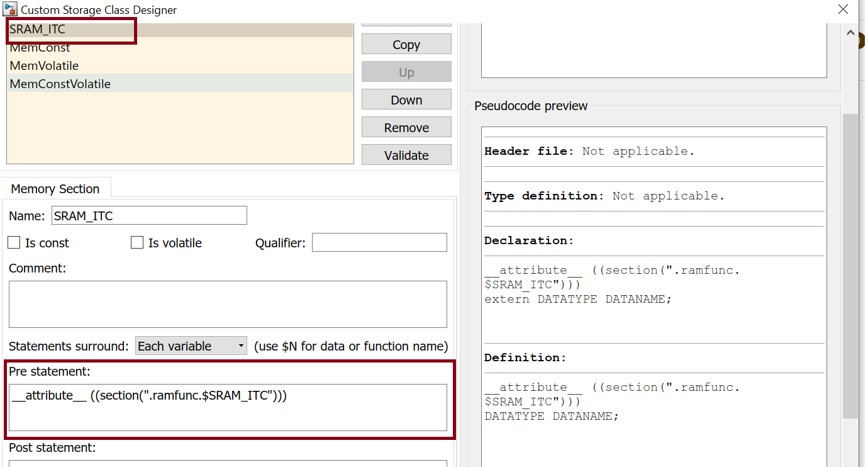
Task: Move selection down with Down button
Action: [x=406, y=100]
